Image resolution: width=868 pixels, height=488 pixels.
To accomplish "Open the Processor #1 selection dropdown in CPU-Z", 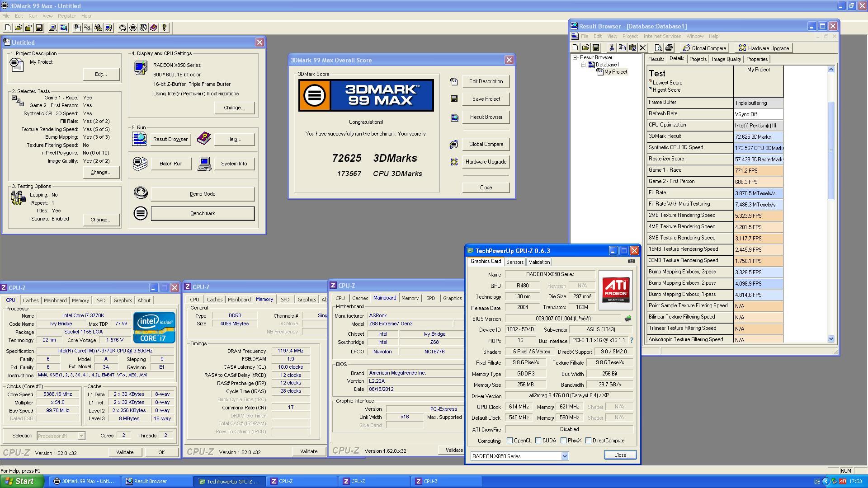I will coord(81,436).
